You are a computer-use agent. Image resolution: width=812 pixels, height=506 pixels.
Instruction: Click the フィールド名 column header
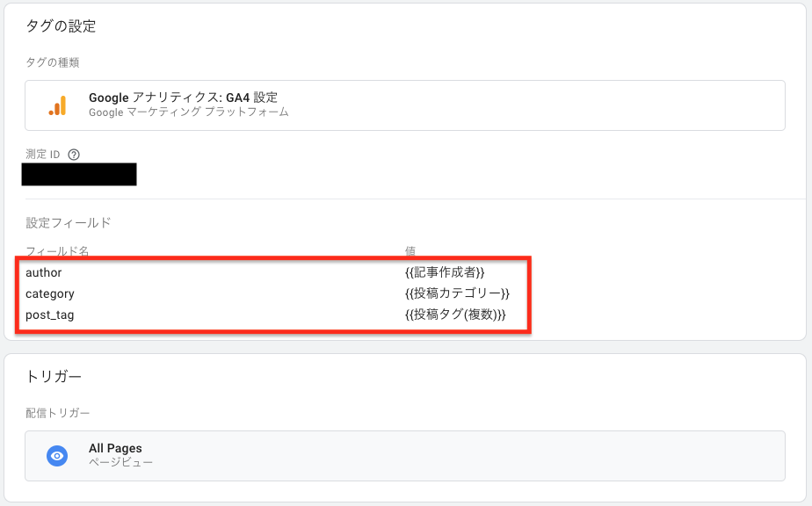click(x=57, y=251)
